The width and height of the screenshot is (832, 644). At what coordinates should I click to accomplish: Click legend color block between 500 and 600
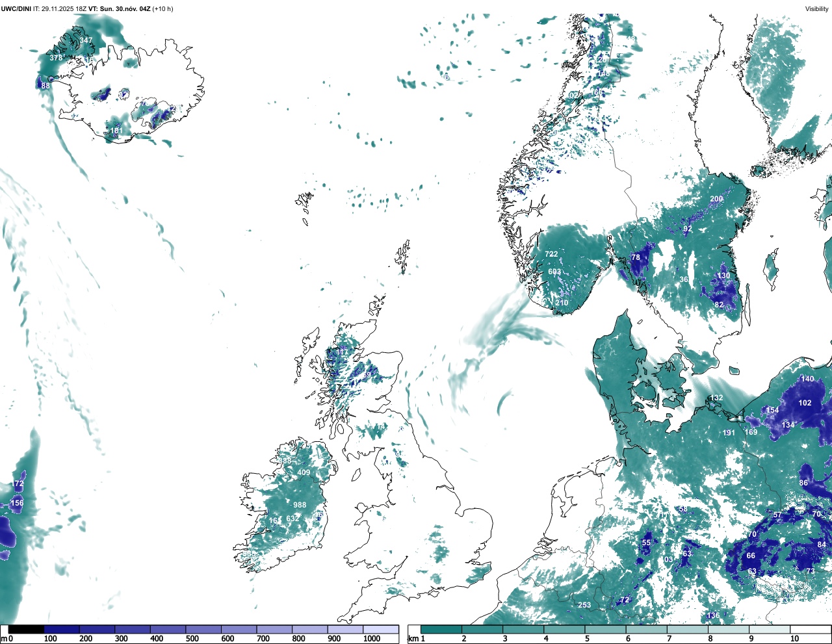coord(203,630)
